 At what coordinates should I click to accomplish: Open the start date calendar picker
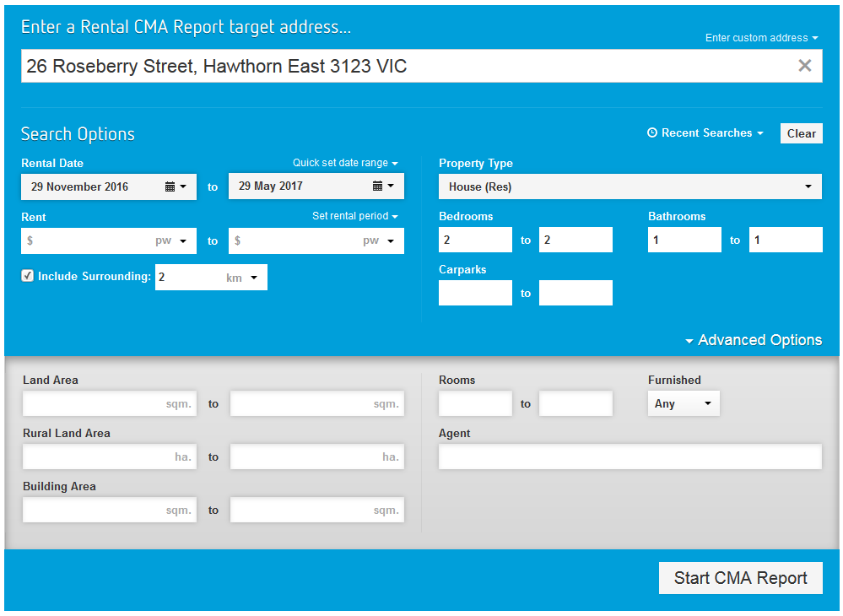[x=175, y=186]
